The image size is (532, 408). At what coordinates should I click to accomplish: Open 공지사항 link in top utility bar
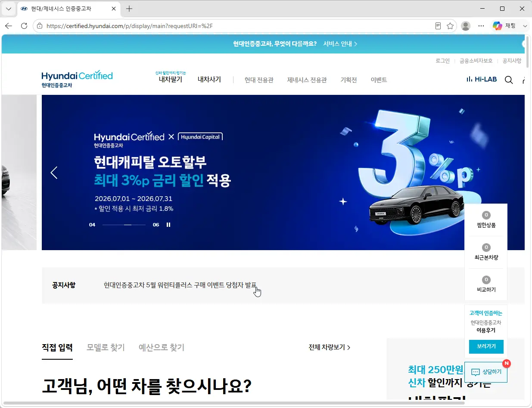click(x=512, y=61)
